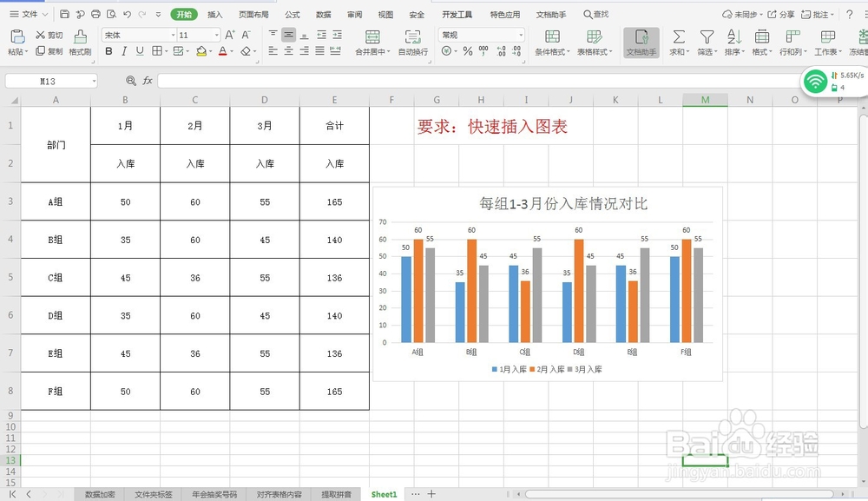
Task: Open the Name Box dropdown
Action: click(x=94, y=82)
